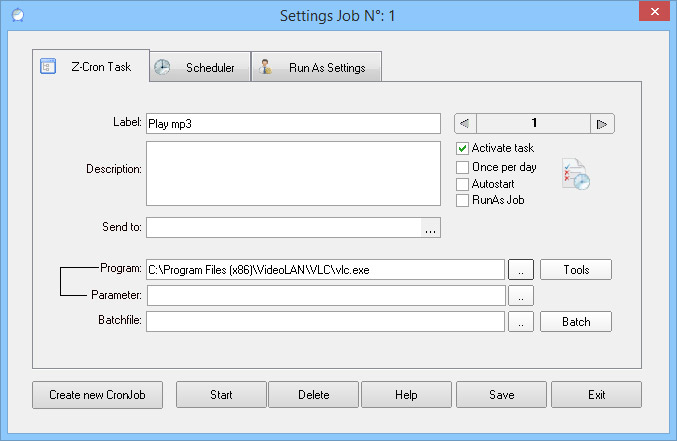The height and width of the screenshot is (441, 677).
Task: Open the Tools button menu
Action: (x=576, y=269)
